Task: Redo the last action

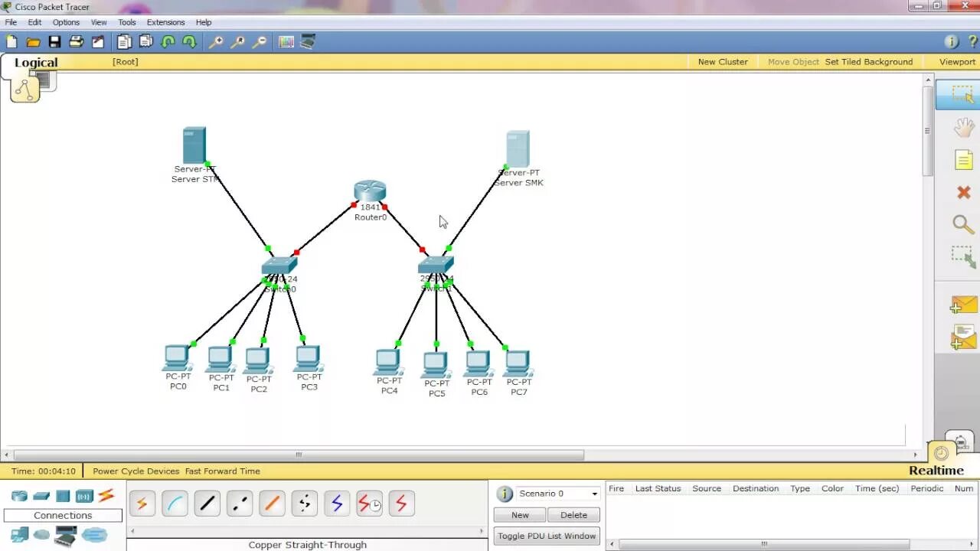Action: tap(188, 42)
